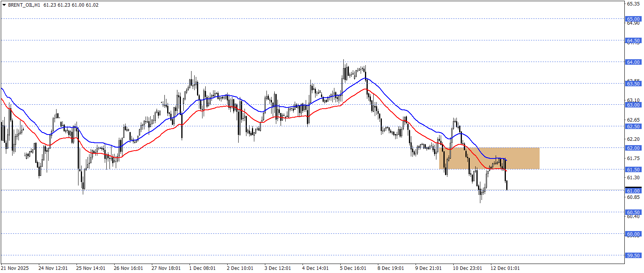Click the 24 Nov 12:01 time label
644x273 pixels.
pos(53,268)
